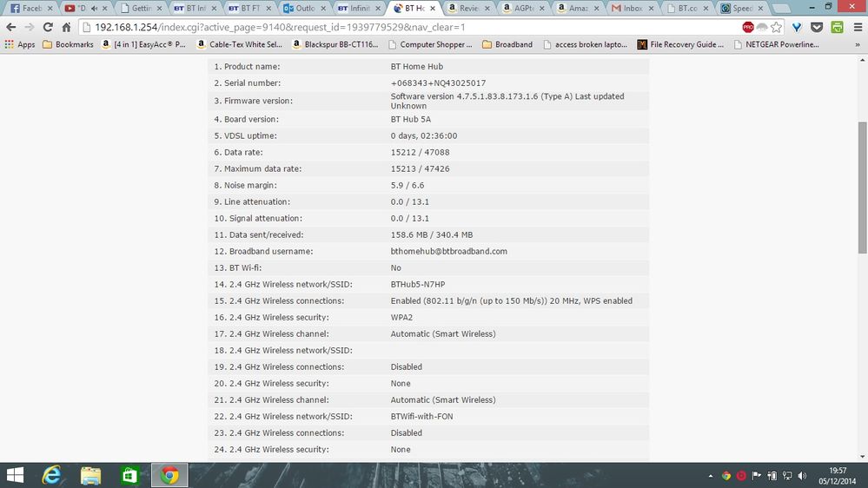This screenshot has height=488, width=868.
Task: Click the Chrome icon in the taskbar
Action: pyautogui.click(x=169, y=475)
